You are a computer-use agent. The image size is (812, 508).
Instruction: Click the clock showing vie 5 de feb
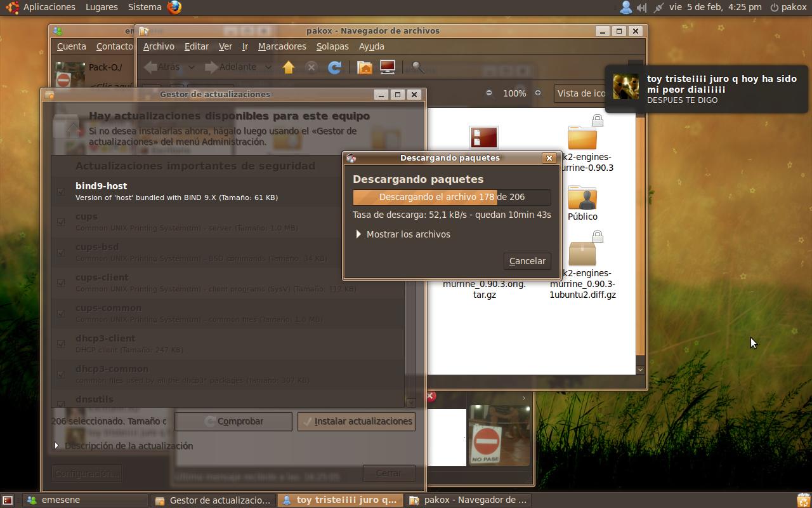(716, 7)
